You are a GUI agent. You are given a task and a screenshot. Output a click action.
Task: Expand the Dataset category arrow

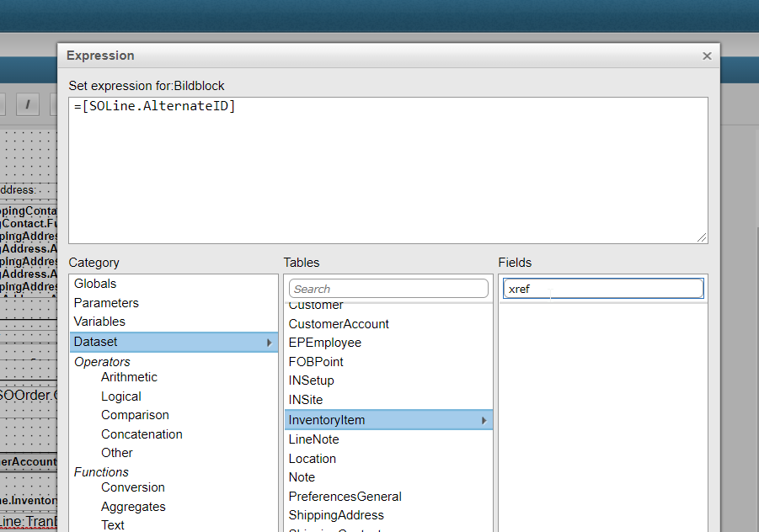(270, 343)
